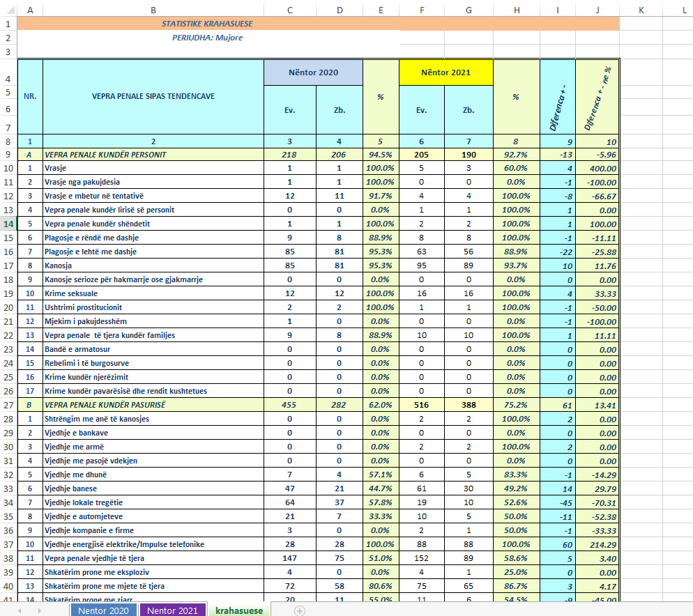The image size is (693, 616).
Task: Click the previous sheet navigation arrow
Action: click(x=20, y=610)
